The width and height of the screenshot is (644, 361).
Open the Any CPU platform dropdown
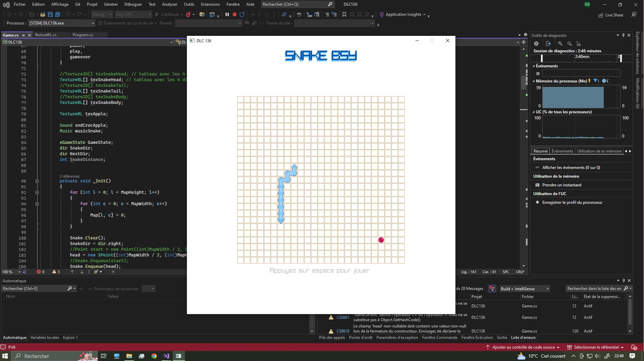click(133, 14)
